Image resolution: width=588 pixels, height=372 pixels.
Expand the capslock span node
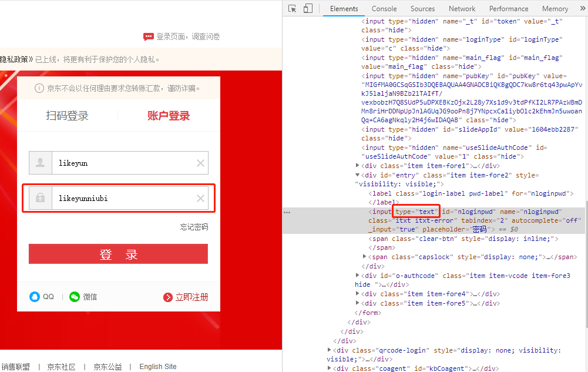pos(365,257)
